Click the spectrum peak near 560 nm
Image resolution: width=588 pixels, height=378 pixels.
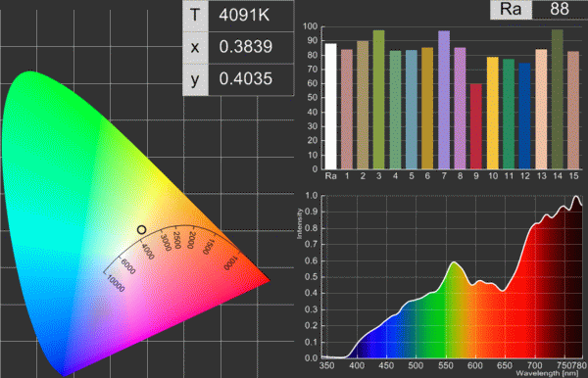[x=454, y=263]
